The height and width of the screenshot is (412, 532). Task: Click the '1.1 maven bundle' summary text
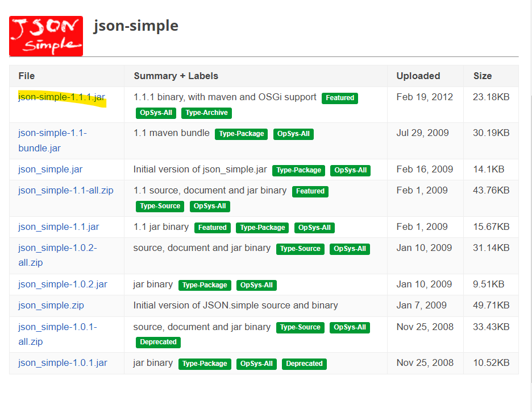172,133
